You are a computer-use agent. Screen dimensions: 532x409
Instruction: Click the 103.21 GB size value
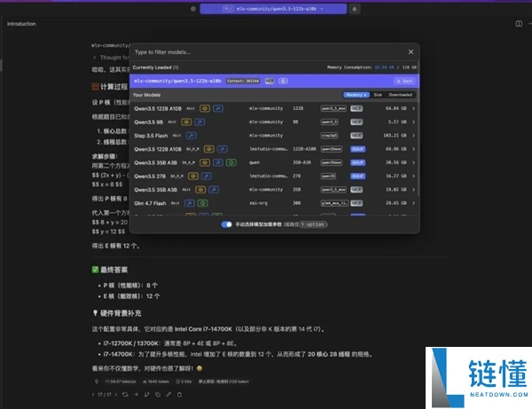395,136
